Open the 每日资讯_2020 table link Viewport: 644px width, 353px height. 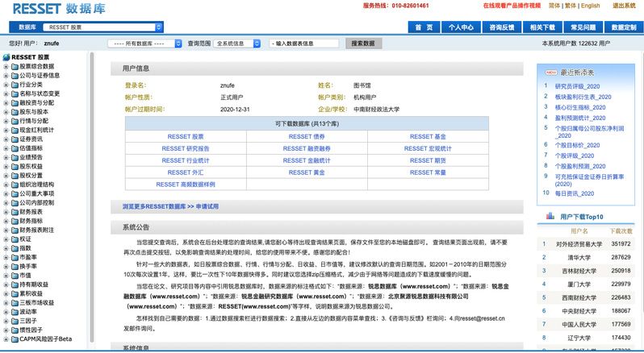(x=574, y=193)
